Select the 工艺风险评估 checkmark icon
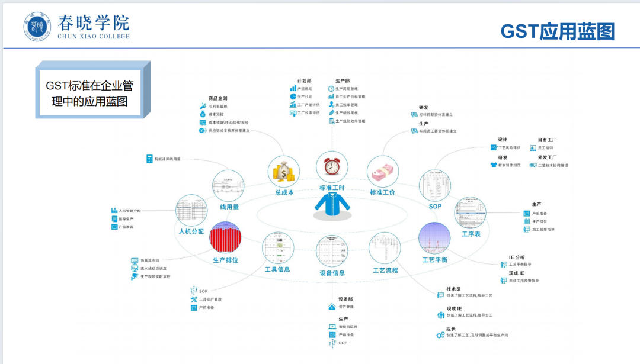 pos(494,147)
